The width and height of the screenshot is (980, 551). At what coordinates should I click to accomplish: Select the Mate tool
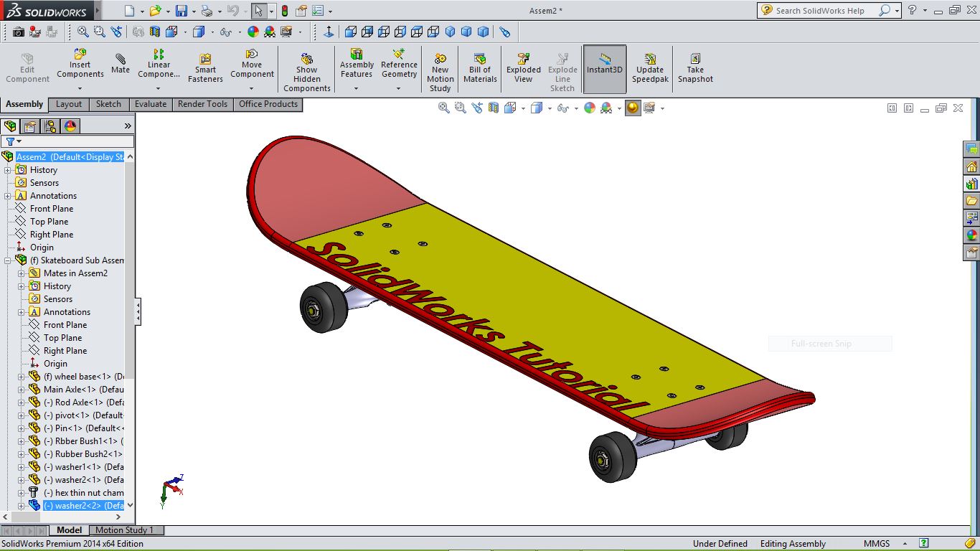pos(121,64)
